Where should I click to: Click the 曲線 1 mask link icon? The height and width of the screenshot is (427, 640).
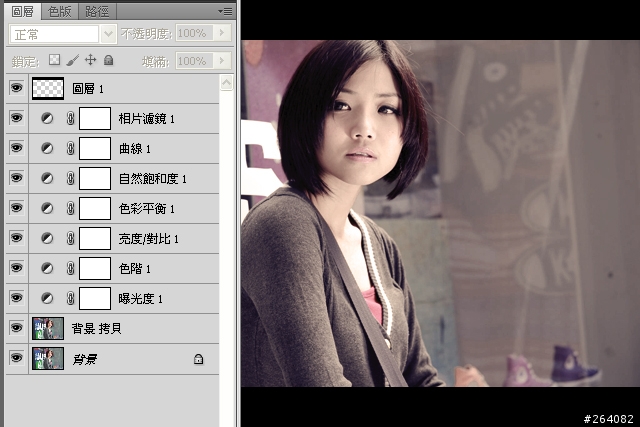[x=70, y=148]
